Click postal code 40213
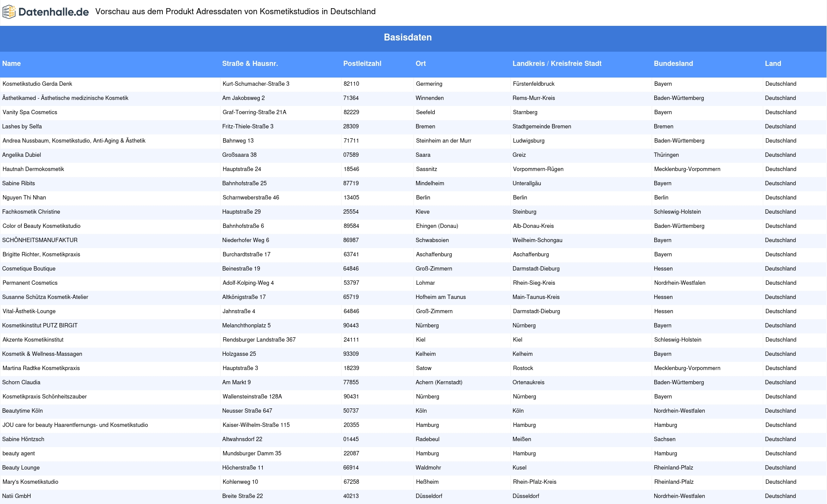827x504 pixels. tap(351, 496)
